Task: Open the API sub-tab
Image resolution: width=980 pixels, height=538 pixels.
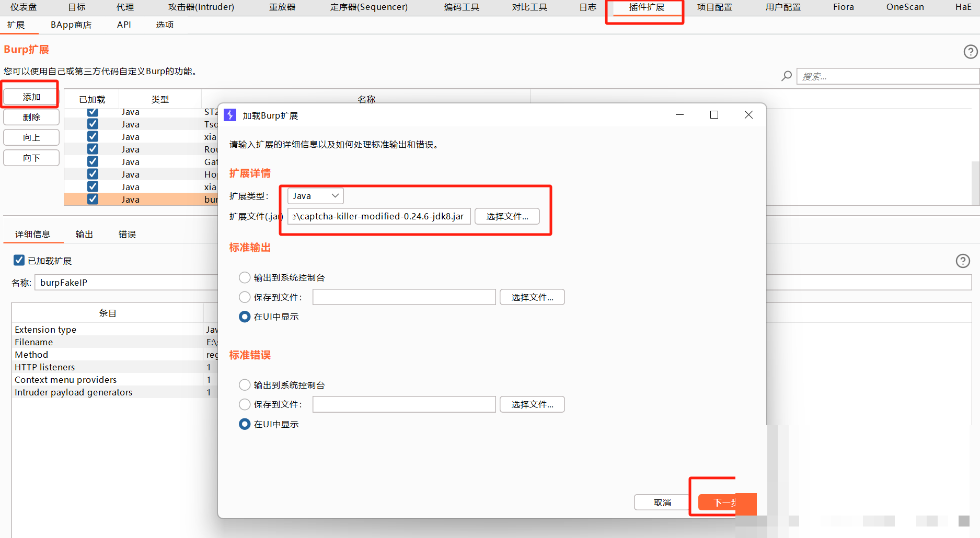Action: (x=124, y=25)
